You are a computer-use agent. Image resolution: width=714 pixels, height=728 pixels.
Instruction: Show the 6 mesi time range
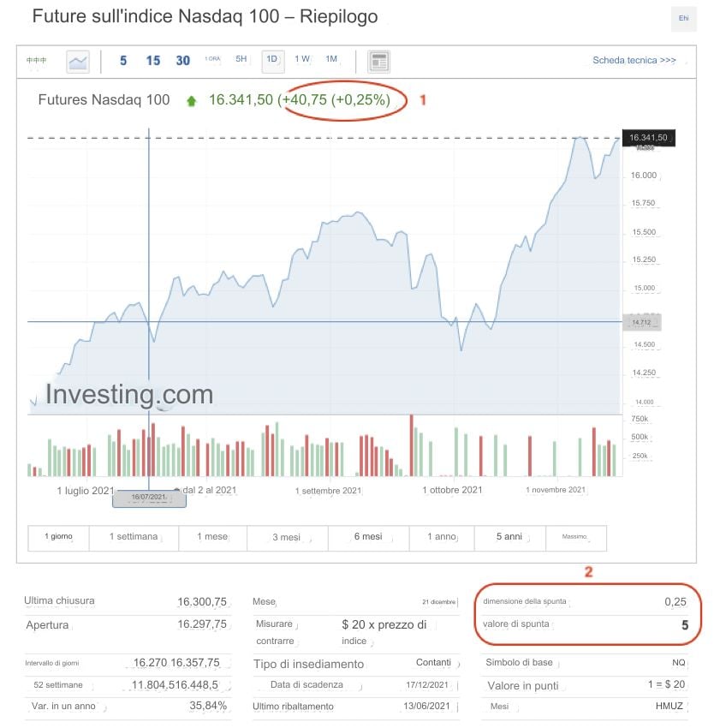coord(368,537)
